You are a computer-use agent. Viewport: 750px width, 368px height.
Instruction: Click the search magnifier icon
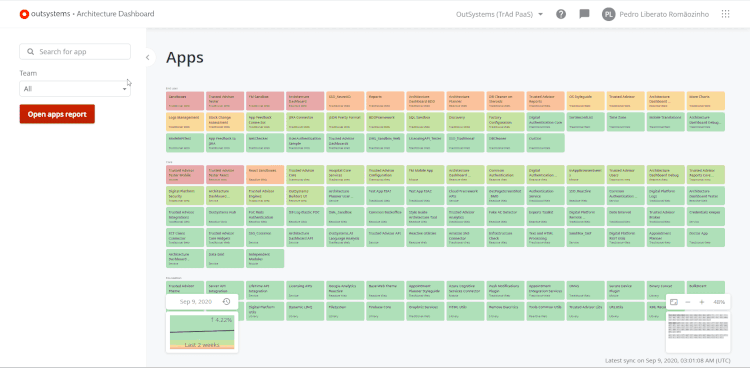coord(31,52)
